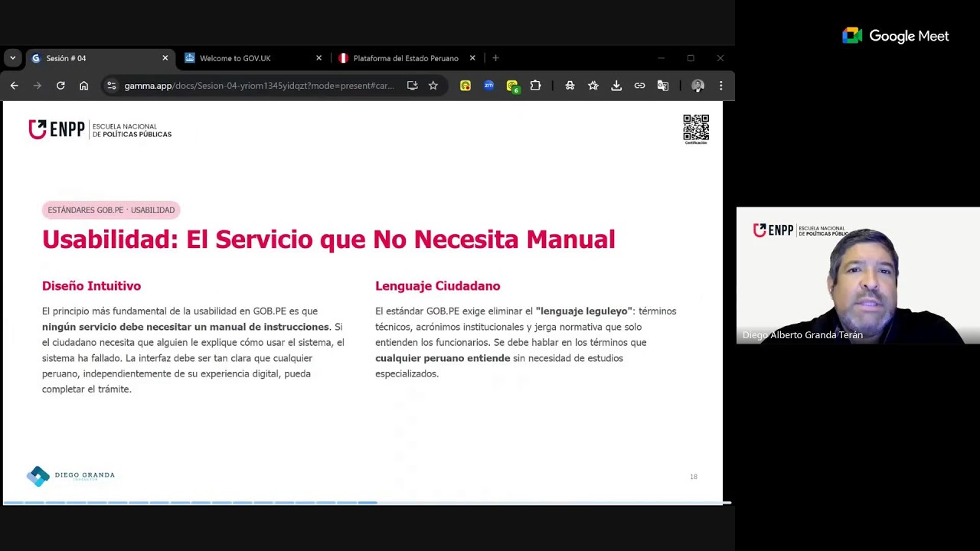Viewport: 980px width, 551px height.
Task: Click the copy link chain icon
Action: click(x=639, y=86)
